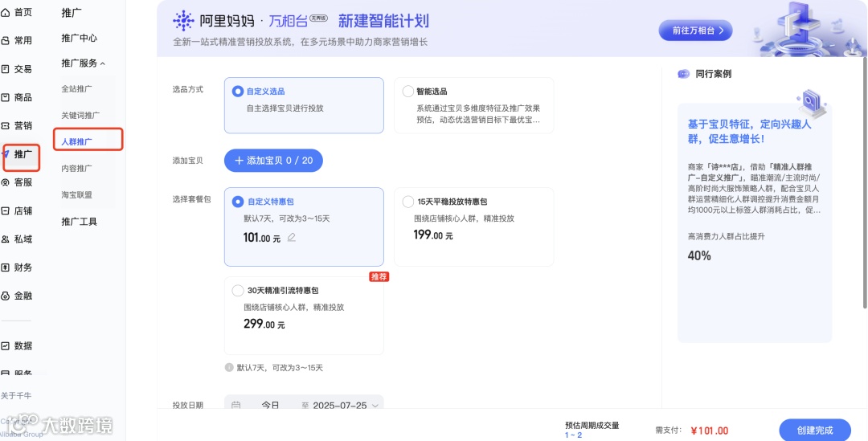Open 关键词推广 in the submenu

[80, 115]
